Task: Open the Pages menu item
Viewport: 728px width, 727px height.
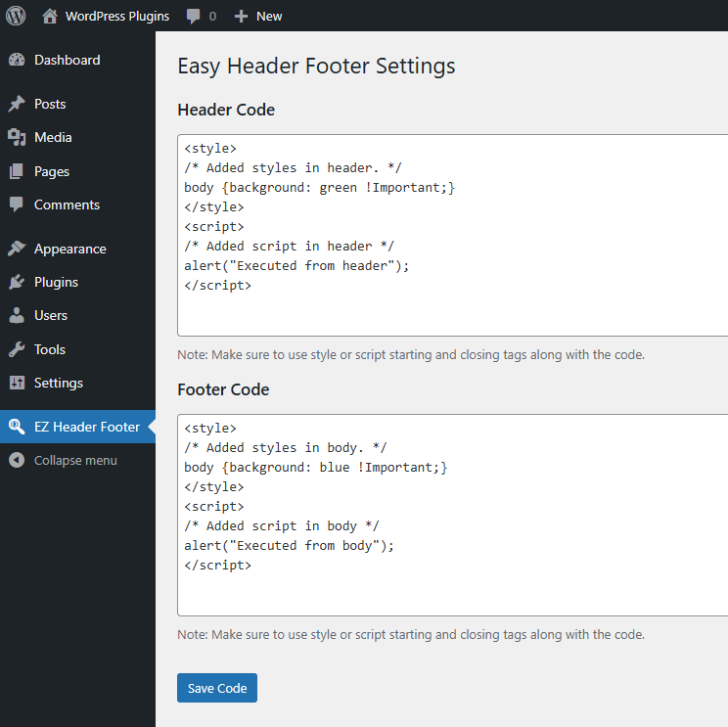Action: (52, 171)
